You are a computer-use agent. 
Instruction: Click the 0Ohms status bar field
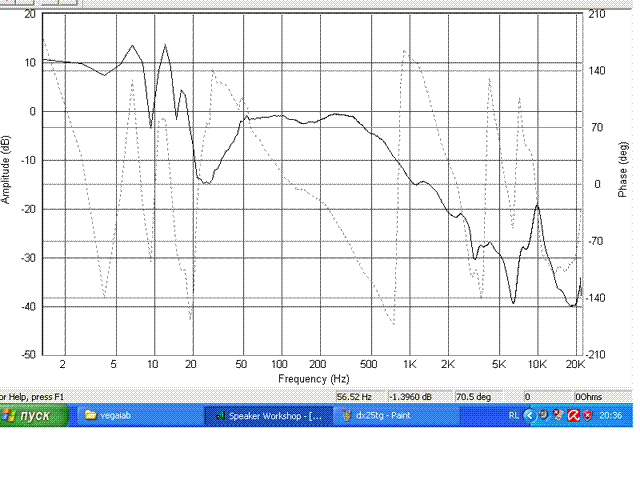tap(602, 397)
